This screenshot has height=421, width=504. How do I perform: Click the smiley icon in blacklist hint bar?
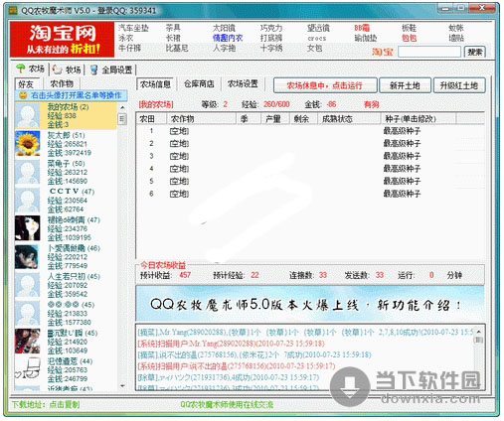(23, 95)
